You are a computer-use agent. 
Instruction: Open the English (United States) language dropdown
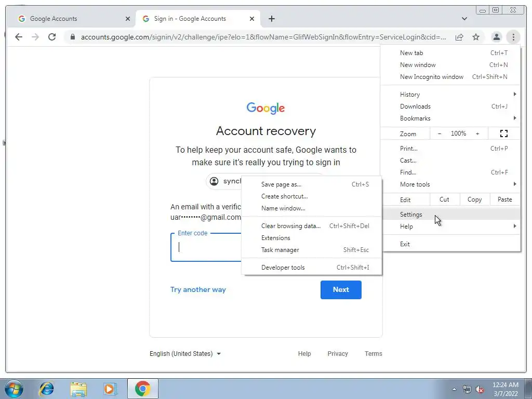point(185,353)
